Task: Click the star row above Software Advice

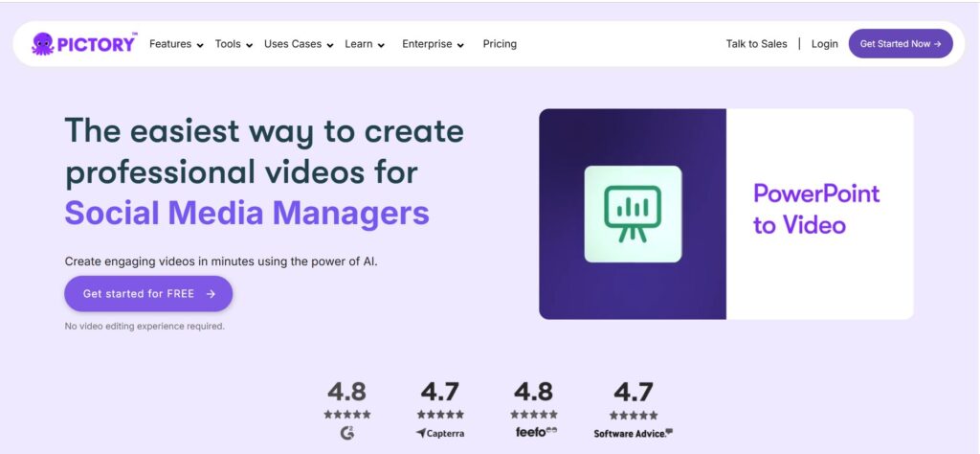Action: [x=634, y=416]
